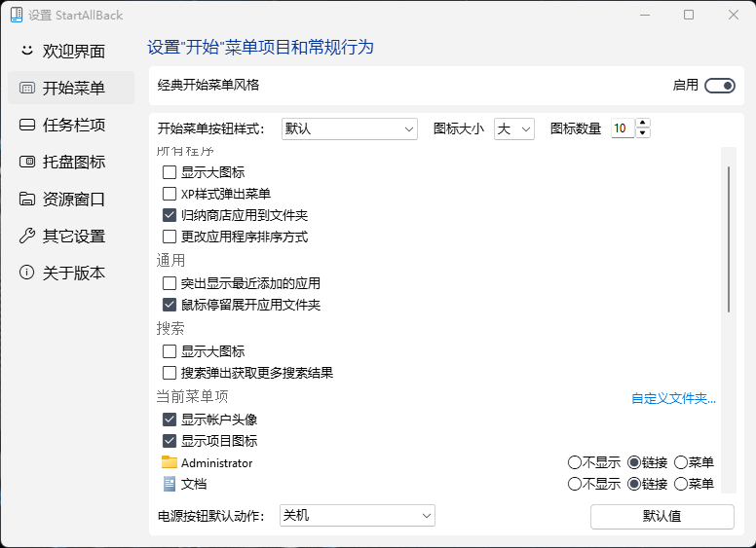The height and width of the screenshot is (548, 756).
Task: Click the Administrator folder icon
Action: coord(170,463)
